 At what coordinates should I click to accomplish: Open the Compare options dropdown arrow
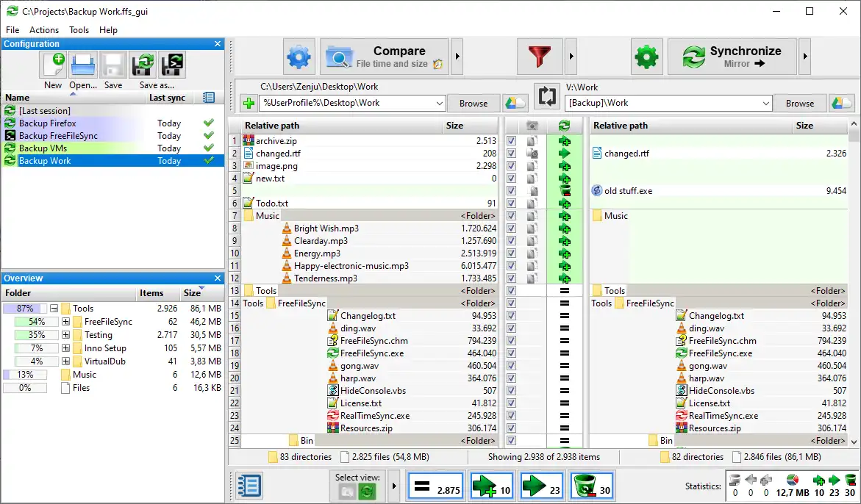[x=457, y=57]
